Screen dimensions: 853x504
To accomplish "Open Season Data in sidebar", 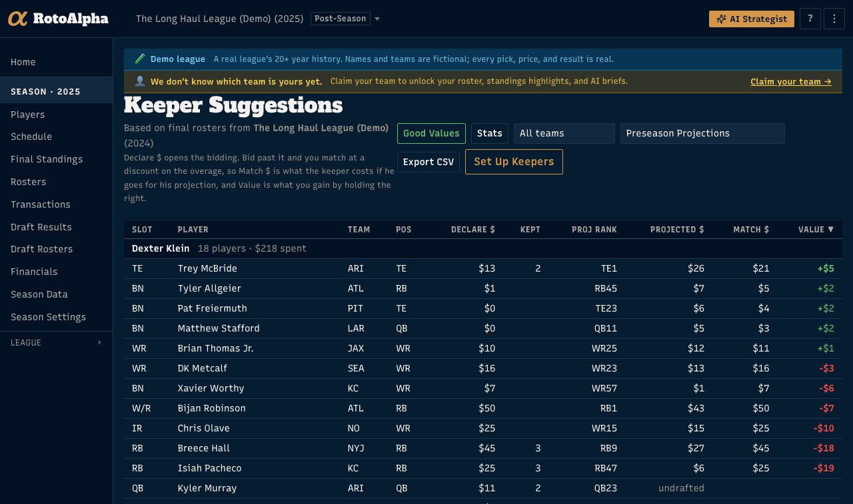I will click(39, 294).
